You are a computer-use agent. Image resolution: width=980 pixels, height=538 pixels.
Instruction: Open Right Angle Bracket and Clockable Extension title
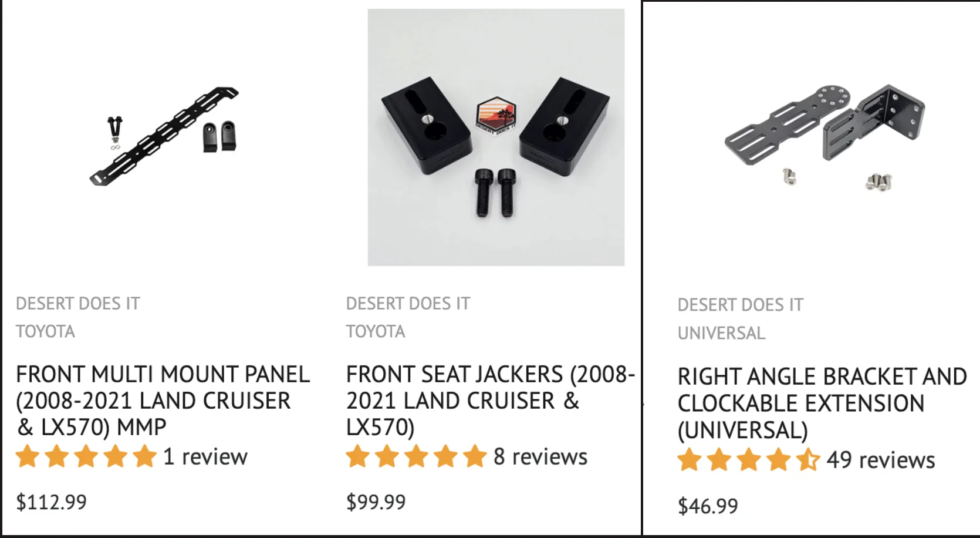(x=822, y=403)
